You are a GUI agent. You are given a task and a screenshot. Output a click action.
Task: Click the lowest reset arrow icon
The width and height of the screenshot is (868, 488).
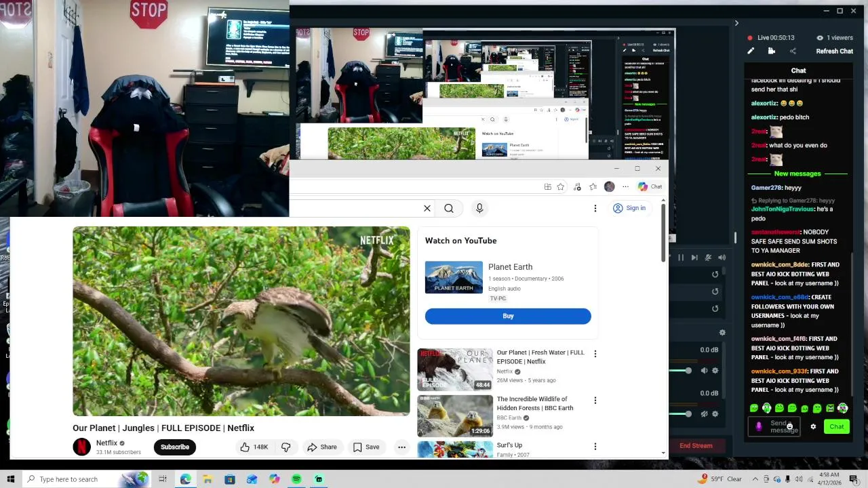[x=715, y=308]
